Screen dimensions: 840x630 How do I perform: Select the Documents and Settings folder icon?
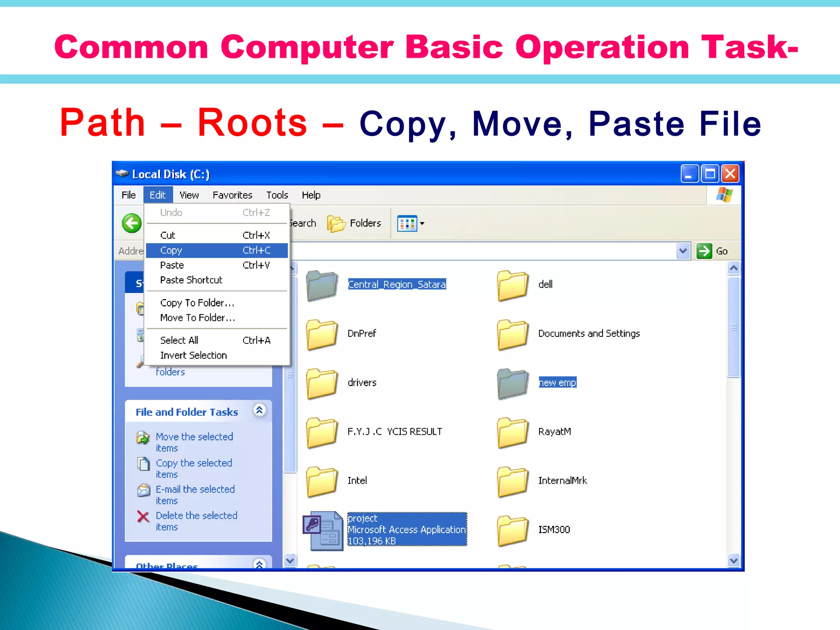[x=513, y=334]
